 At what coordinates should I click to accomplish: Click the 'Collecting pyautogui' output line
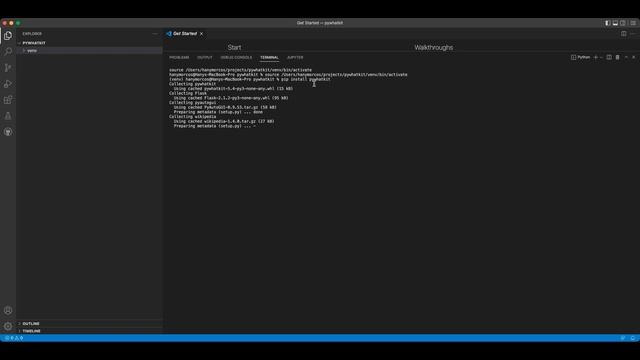[x=192, y=103]
